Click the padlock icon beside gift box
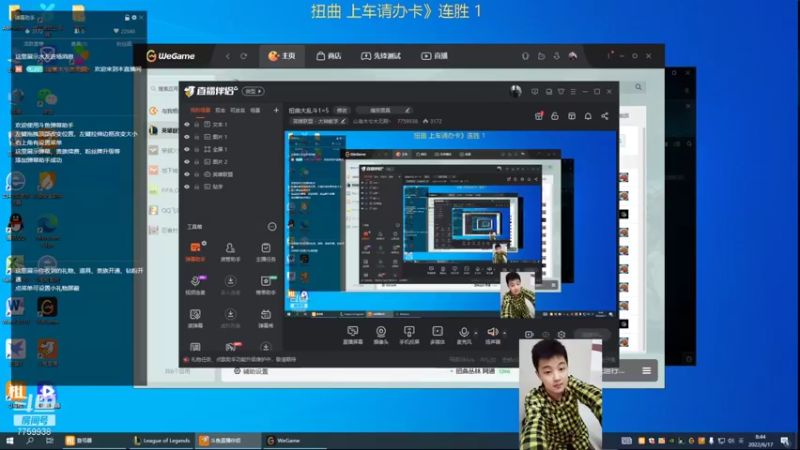The width and height of the screenshot is (800, 450). (x=555, y=116)
